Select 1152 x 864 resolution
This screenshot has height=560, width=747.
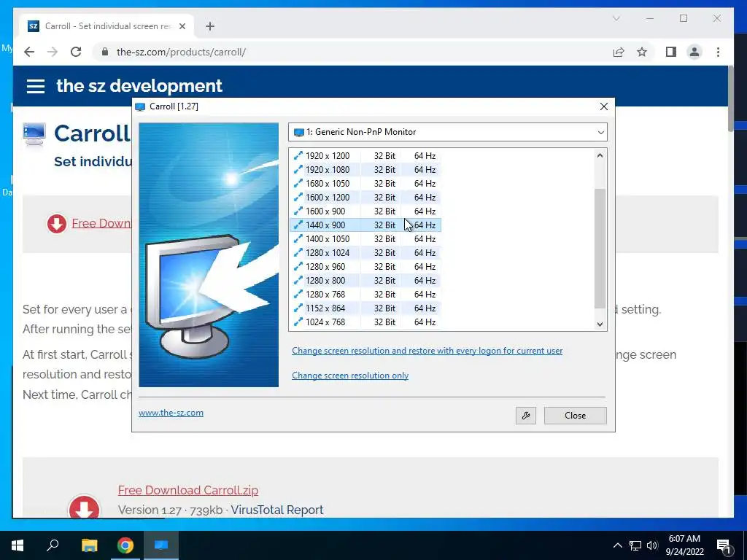coord(365,308)
